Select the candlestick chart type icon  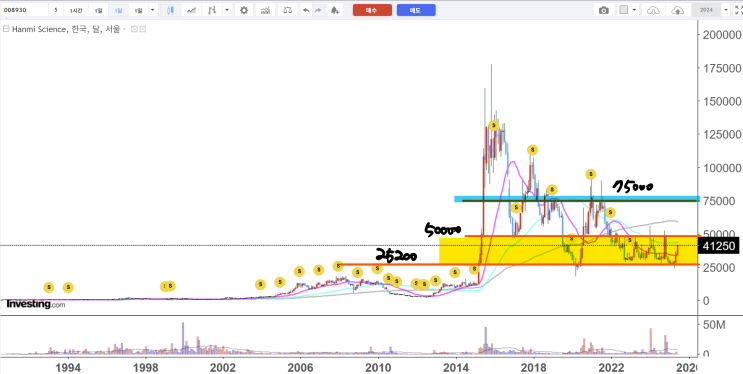171,10
